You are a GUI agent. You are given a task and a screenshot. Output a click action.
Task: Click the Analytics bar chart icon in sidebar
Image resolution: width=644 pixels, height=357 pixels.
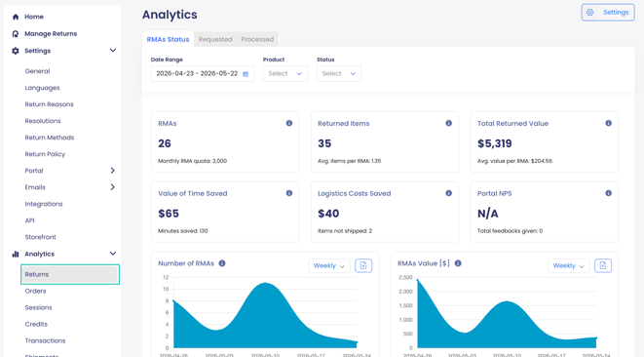pyautogui.click(x=16, y=254)
